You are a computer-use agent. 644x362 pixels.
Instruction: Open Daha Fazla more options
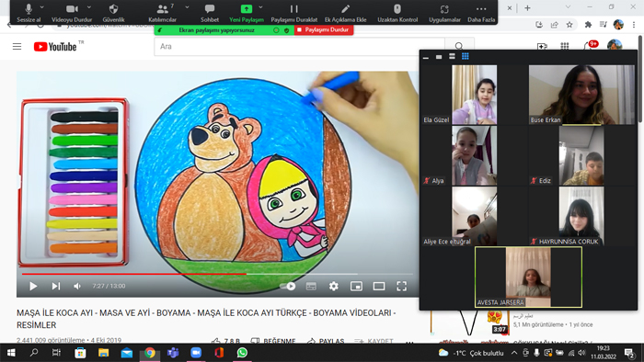click(481, 12)
